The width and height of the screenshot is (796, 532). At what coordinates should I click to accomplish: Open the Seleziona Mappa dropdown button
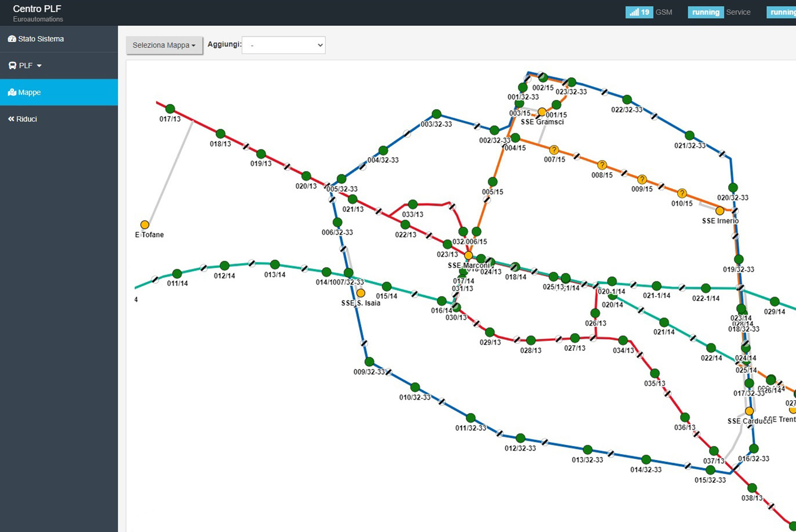click(x=164, y=45)
